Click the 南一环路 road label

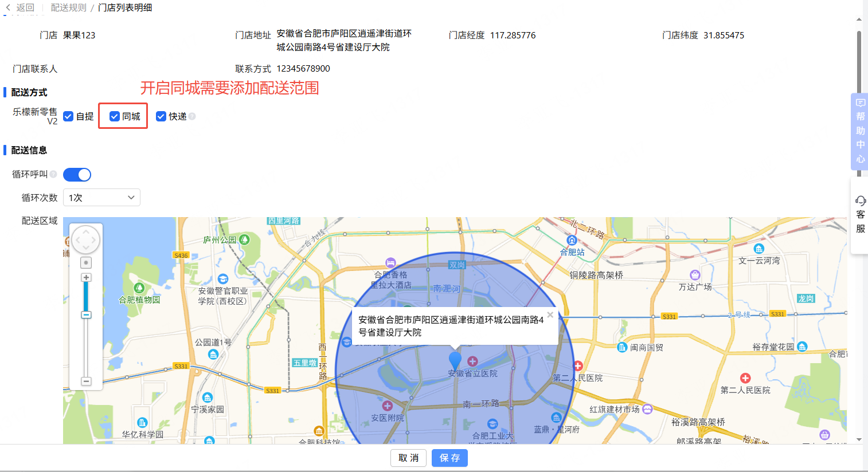[x=481, y=404]
